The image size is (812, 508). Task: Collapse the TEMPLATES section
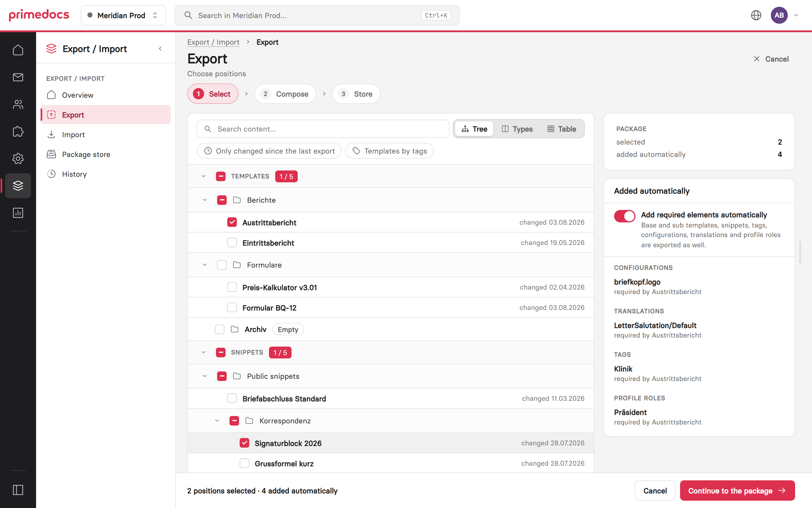coord(203,176)
